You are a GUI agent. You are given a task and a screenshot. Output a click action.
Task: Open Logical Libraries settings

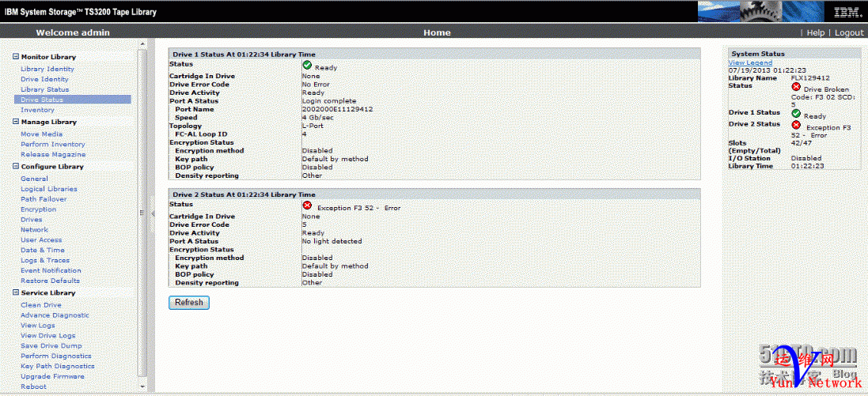(x=49, y=189)
